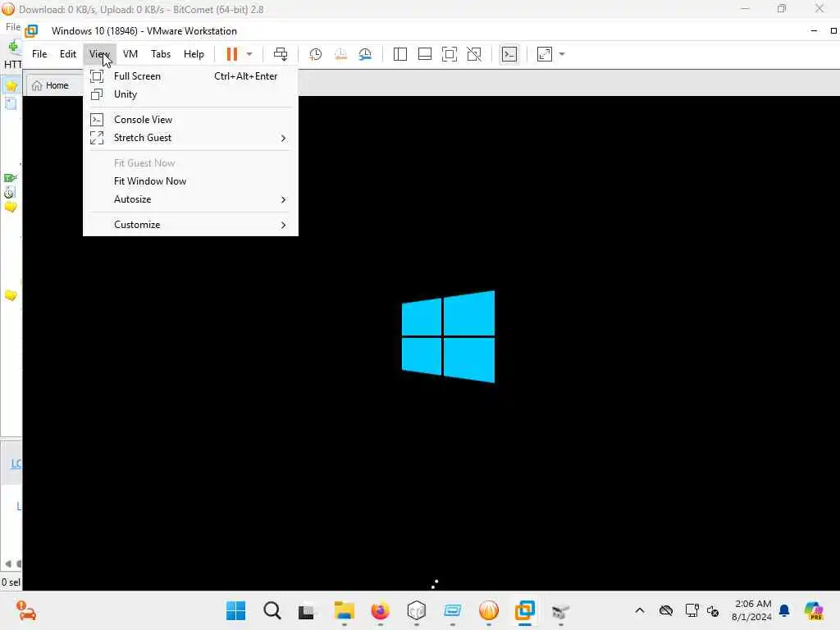840x630 pixels.
Task: Click the Unity mode toolbar icon
Action: [x=474, y=54]
